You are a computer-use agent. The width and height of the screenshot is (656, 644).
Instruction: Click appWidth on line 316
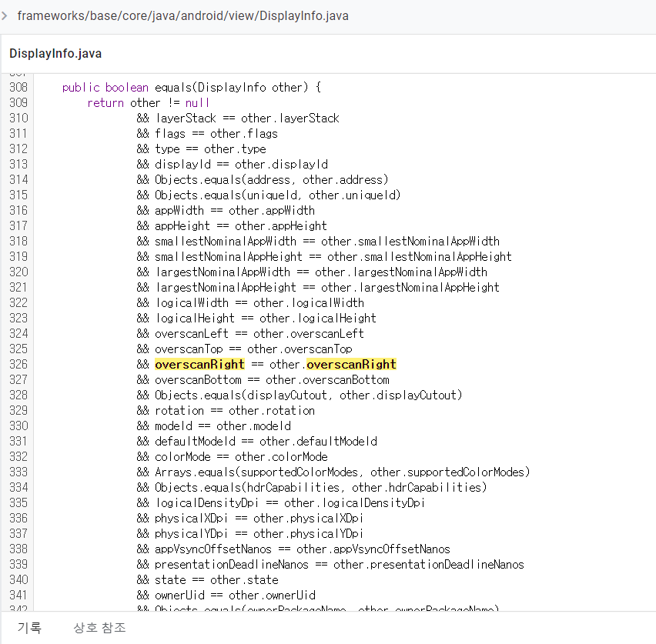[x=179, y=211]
